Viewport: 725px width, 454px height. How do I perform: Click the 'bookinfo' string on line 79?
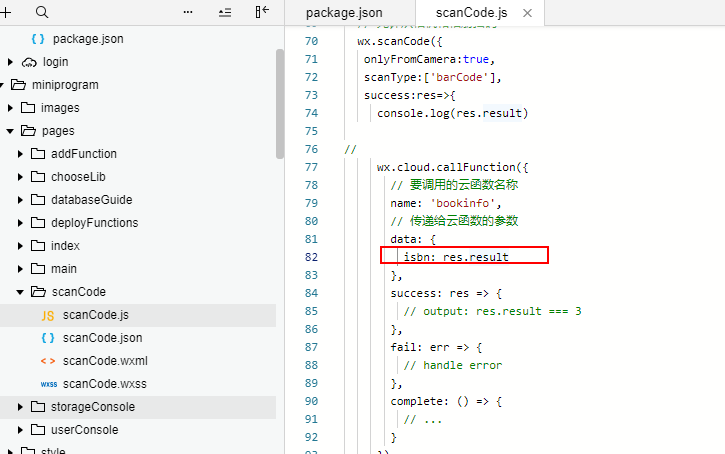(462, 203)
